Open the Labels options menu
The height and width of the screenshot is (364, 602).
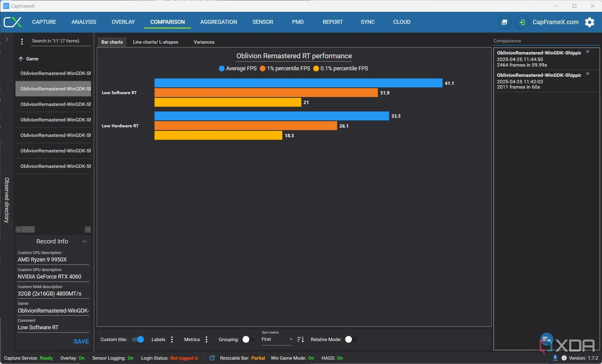coord(172,340)
